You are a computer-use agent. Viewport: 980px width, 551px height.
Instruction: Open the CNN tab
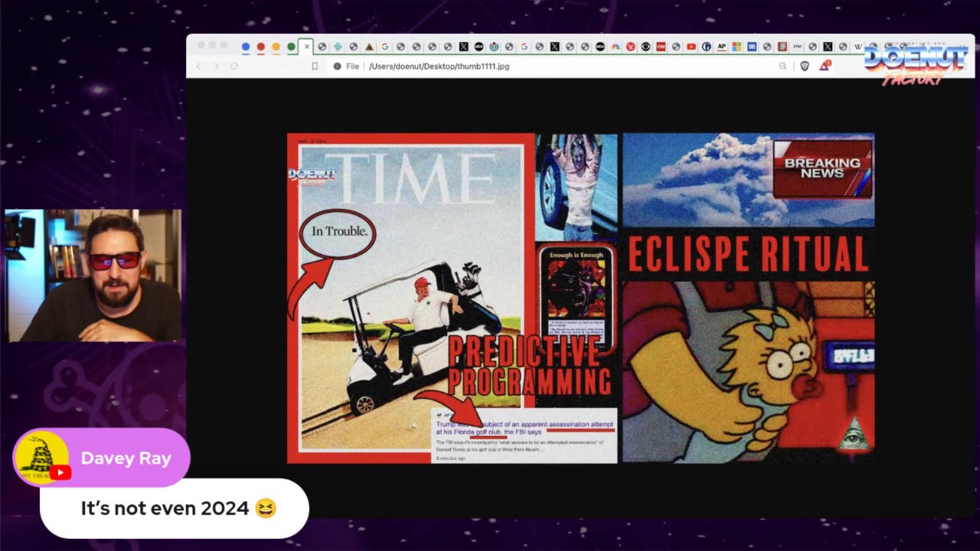point(661,47)
